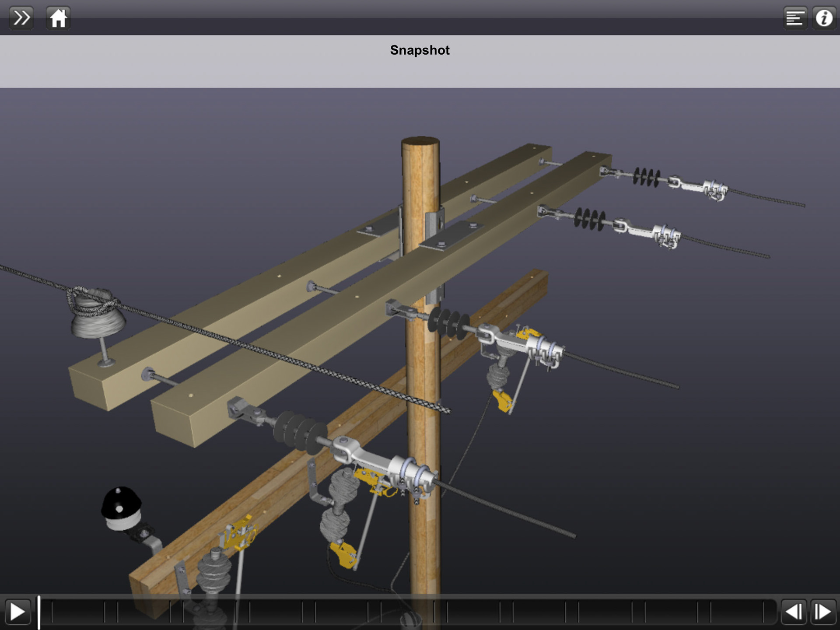This screenshot has height=630, width=840.
Task: Click the white playhead on timeline
Action: pos(38,611)
